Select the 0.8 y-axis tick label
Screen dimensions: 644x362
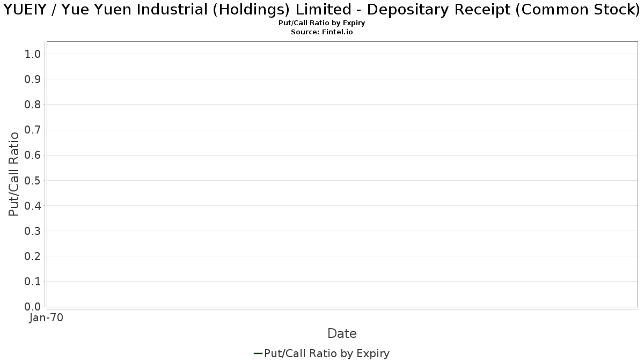33,104
